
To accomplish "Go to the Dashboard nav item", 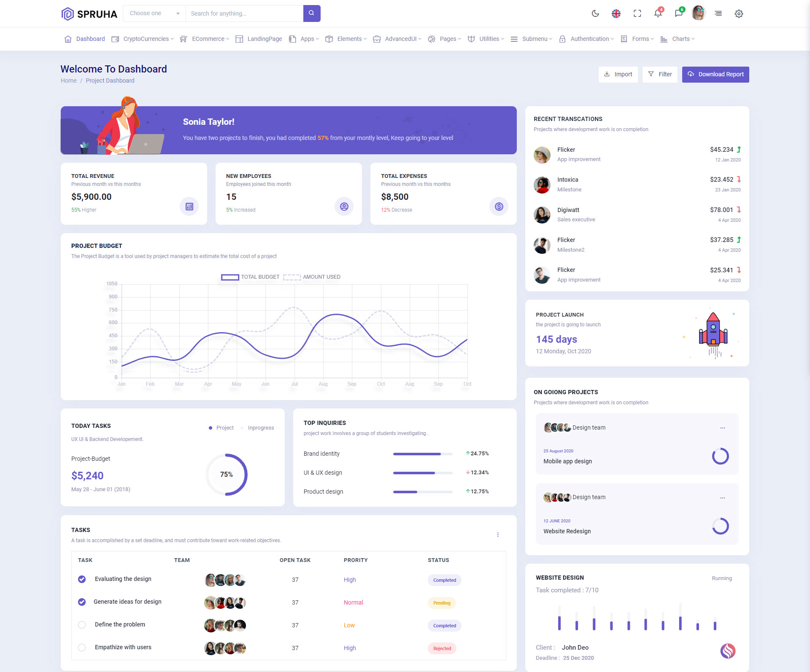I will click(90, 39).
